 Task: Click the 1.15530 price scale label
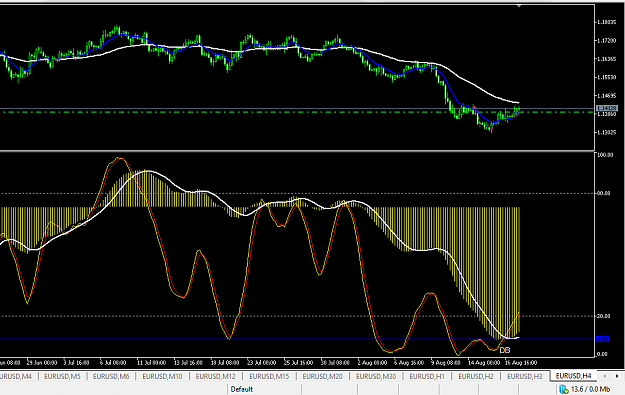click(607, 77)
